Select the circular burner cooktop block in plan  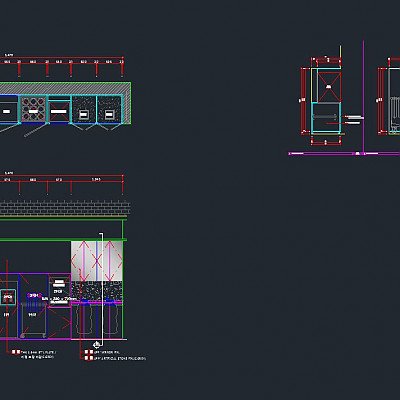(33, 110)
